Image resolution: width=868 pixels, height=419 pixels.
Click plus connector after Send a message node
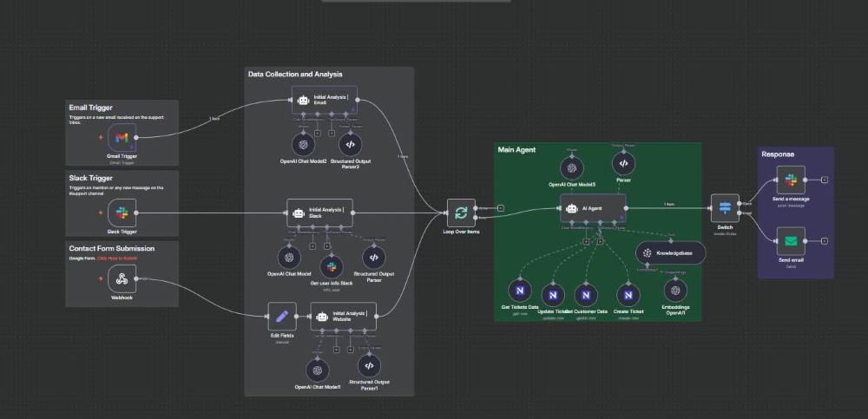tap(824, 180)
